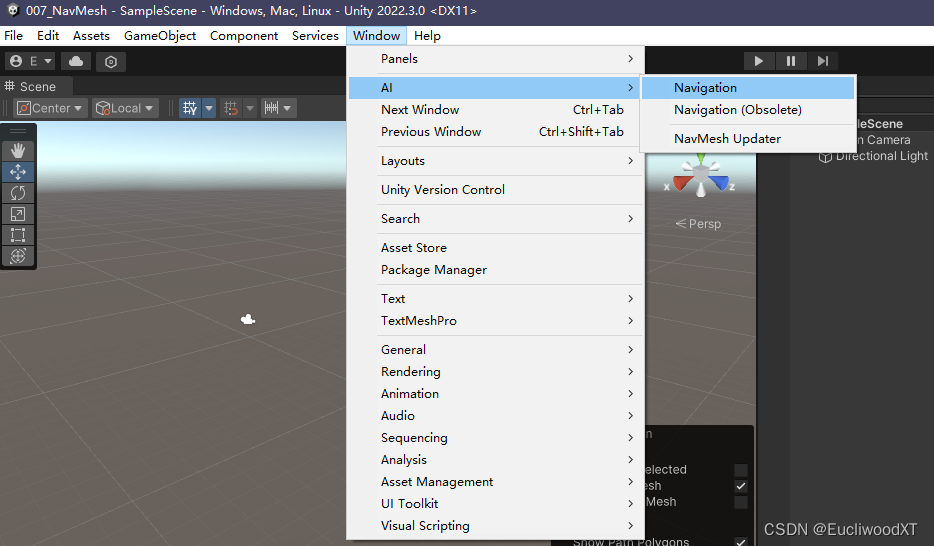This screenshot has height=546, width=934.
Task: Toggle the unchecked 'Mesh' overlay checkbox
Action: pyautogui.click(x=740, y=503)
